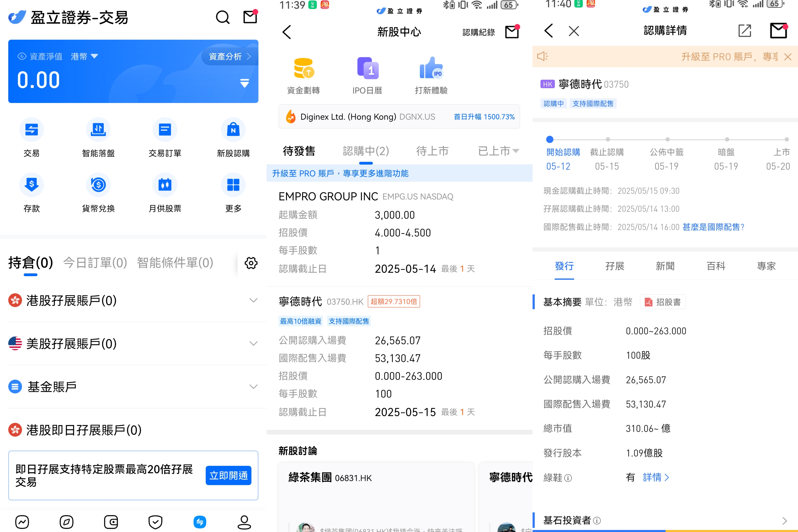Go back from 認購詳情 page

549,31
